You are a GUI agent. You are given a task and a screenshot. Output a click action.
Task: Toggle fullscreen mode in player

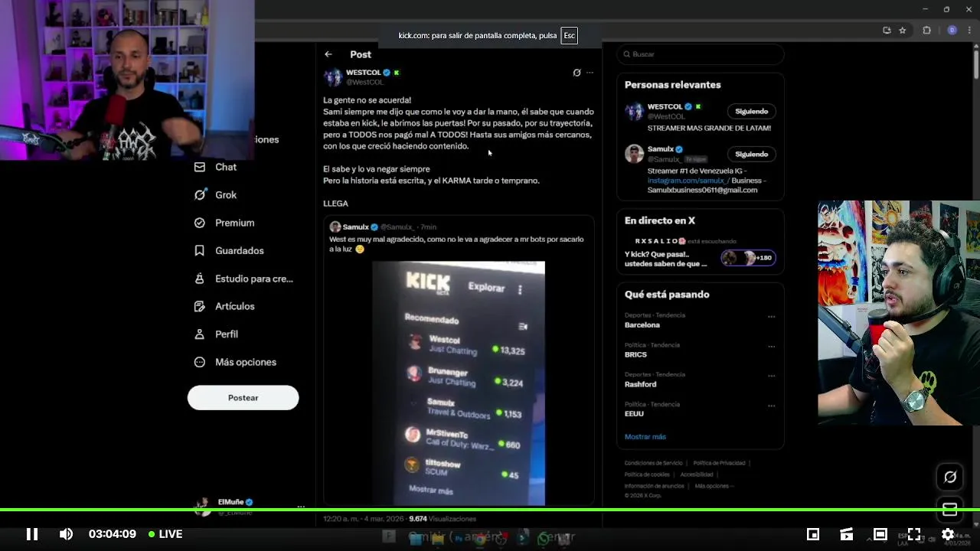point(914,534)
